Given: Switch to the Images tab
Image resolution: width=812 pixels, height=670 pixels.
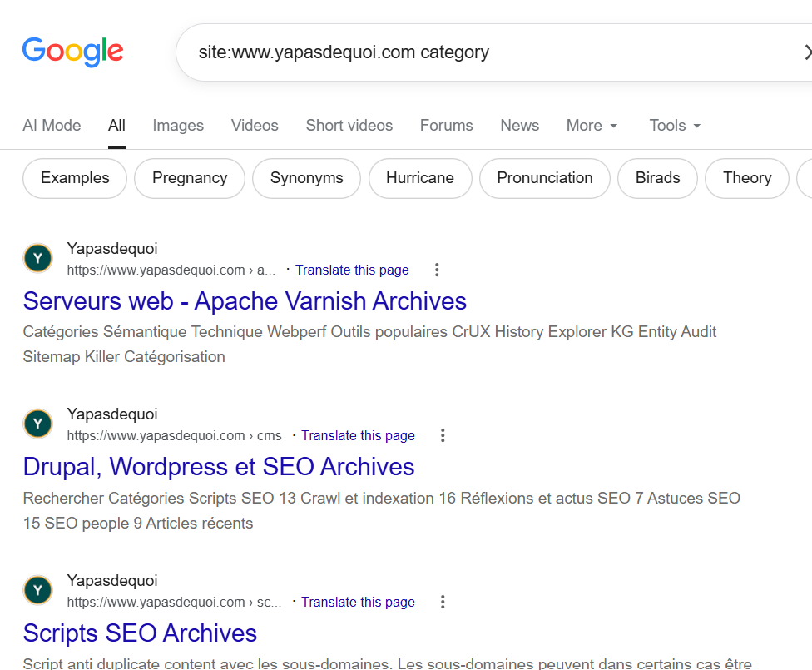Looking at the screenshot, I should [178, 126].
